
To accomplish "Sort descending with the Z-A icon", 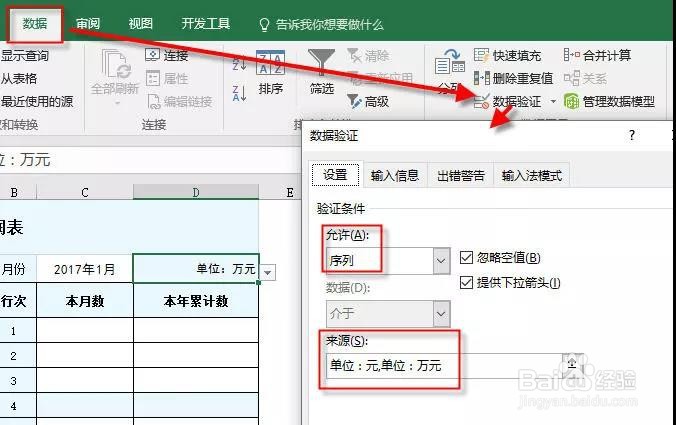I will pyautogui.click(x=239, y=93).
